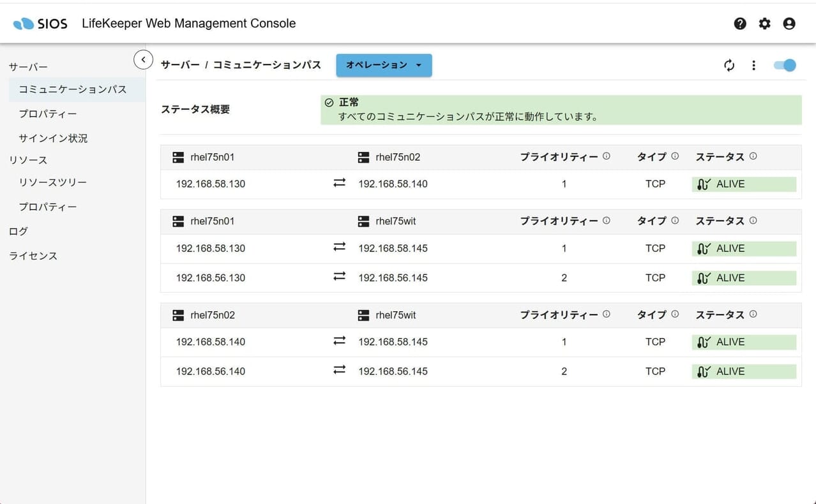Image resolution: width=816 pixels, height=504 pixels.
Task: Click ALIVE status for 192.168.58.130 to 192.168.58.145
Action: [744, 249]
